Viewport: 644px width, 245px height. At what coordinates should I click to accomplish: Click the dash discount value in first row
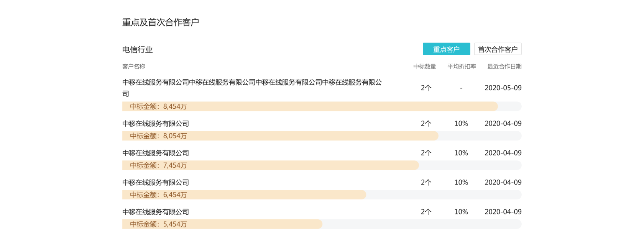[461, 88]
